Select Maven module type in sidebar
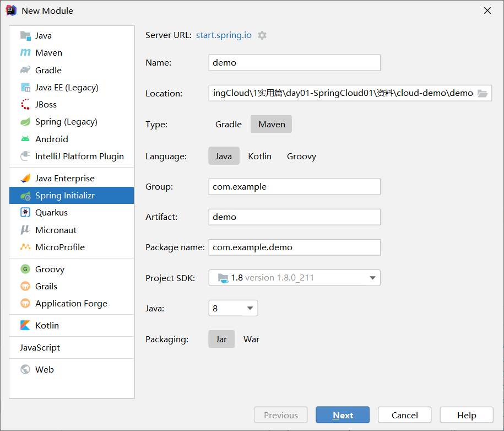 (x=72, y=52)
